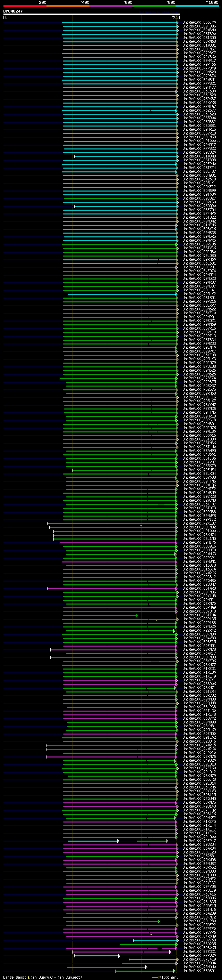Click the green ~80% identity legend segment
This screenshot has height=980, width=222.
tap(154, 7)
